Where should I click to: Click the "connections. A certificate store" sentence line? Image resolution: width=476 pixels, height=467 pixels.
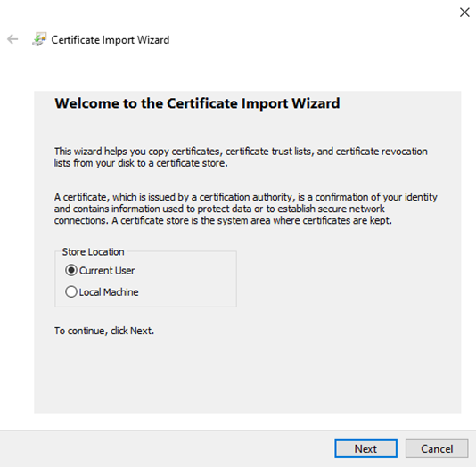click(x=223, y=220)
